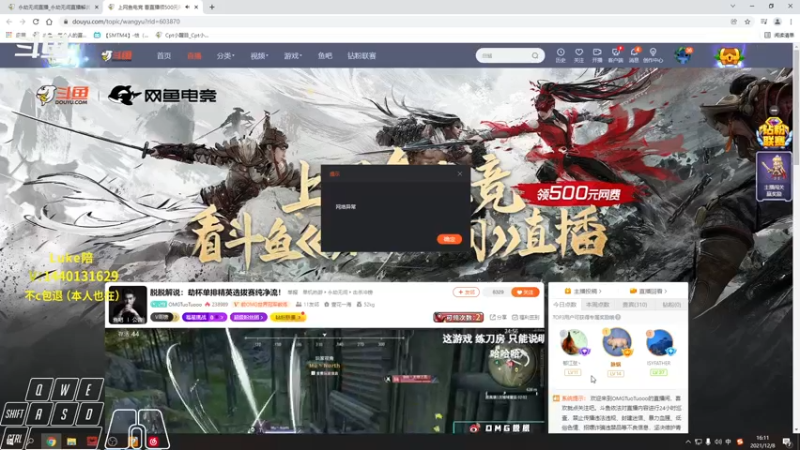The width and height of the screenshot is (800, 450).
Task: Bookmark this page with star icon
Action: pyautogui.click(x=747, y=21)
